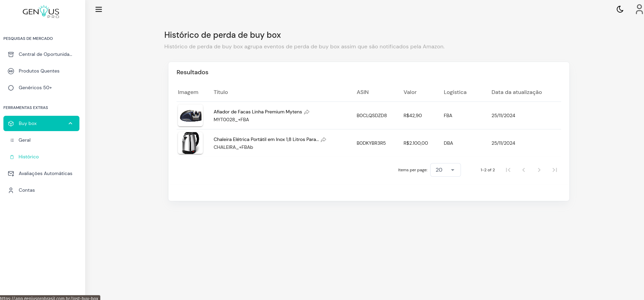Open share icon beside Chaleira Elétrica
Image resolution: width=644 pixels, height=300 pixels.
[x=324, y=140]
